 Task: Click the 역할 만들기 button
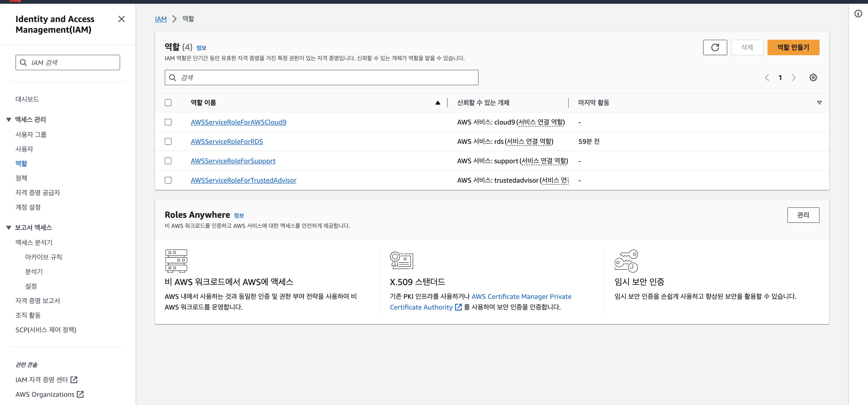pyautogui.click(x=793, y=47)
